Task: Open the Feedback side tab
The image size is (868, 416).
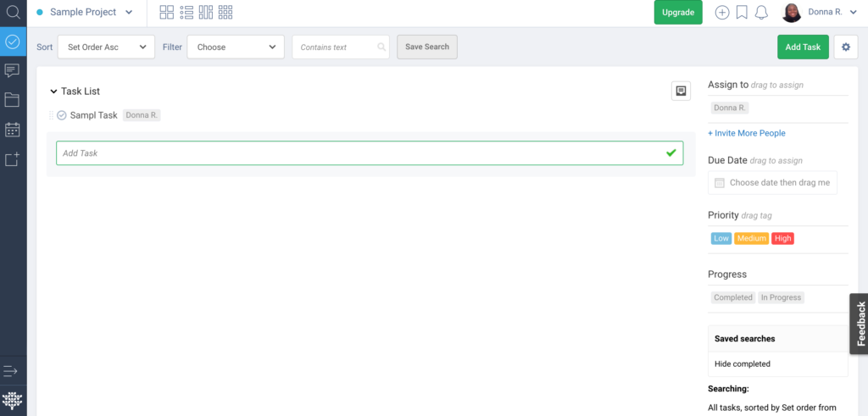Action: pyautogui.click(x=860, y=324)
